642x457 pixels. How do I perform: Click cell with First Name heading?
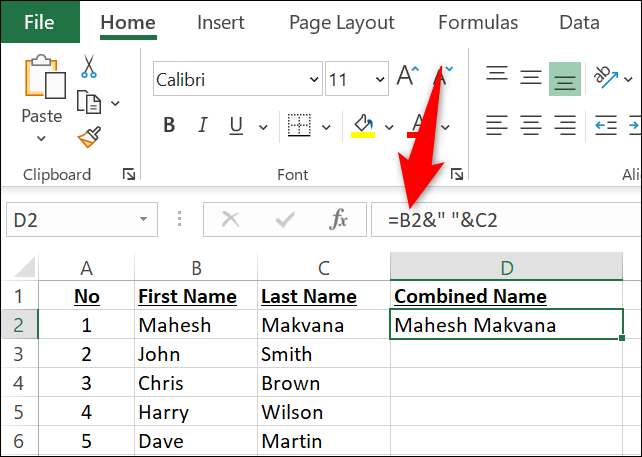tap(196, 296)
